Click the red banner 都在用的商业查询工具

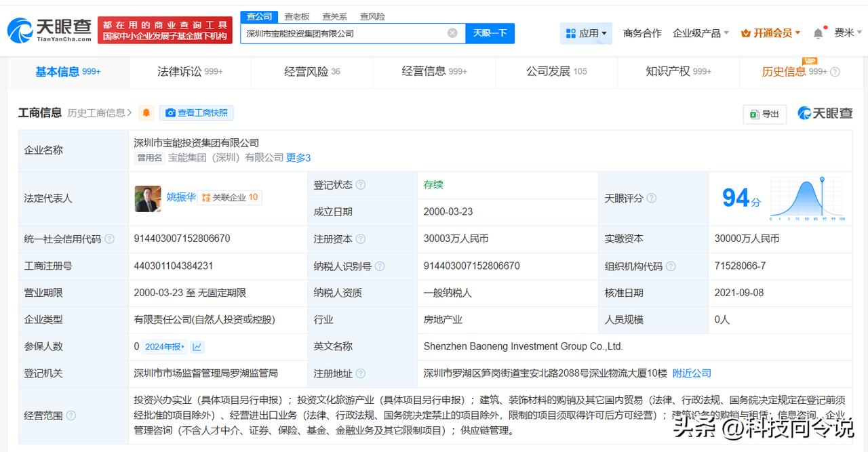tap(165, 30)
